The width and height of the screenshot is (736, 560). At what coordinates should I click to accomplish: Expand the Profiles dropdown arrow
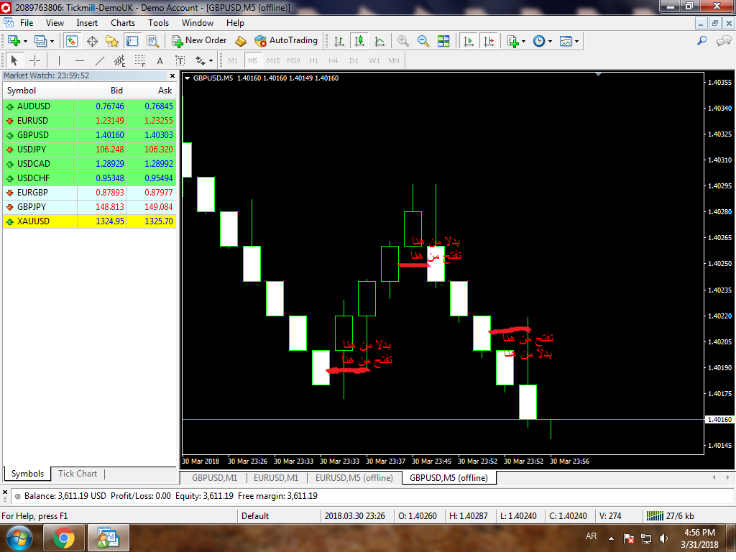[x=52, y=41]
